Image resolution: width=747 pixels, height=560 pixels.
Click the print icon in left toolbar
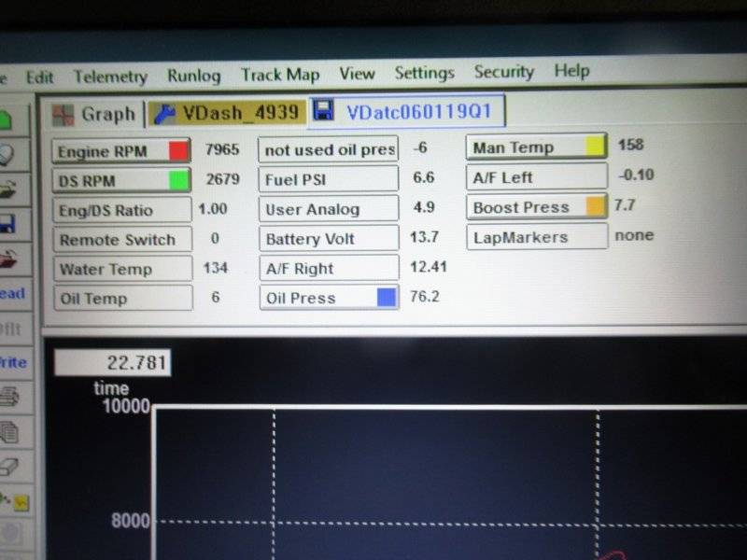(9, 396)
